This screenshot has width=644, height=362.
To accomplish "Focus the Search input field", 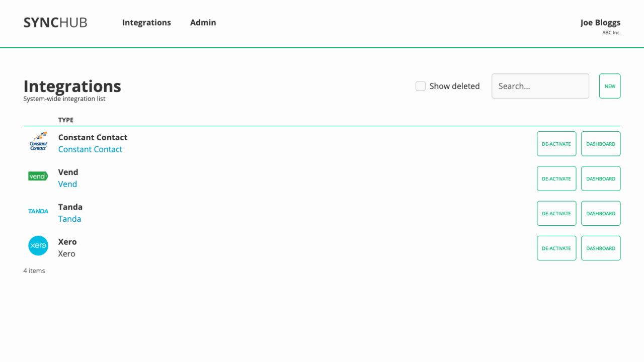I will pos(540,86).
